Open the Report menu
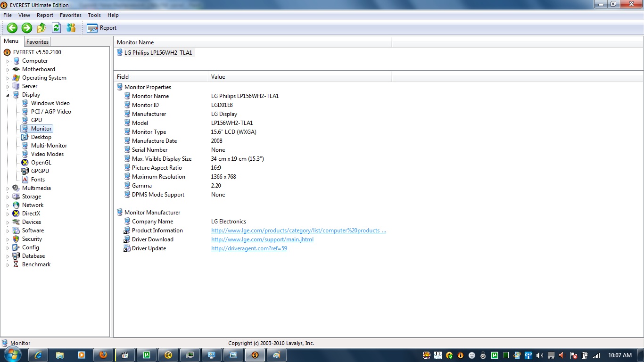The height and width of the screenshot is (362, 644). click(45, 15)
